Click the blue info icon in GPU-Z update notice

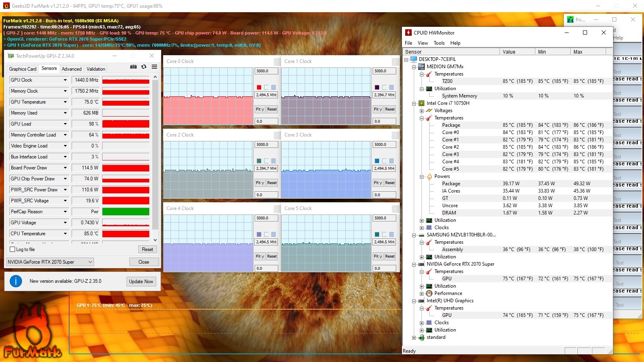click(x=16, y=281)
